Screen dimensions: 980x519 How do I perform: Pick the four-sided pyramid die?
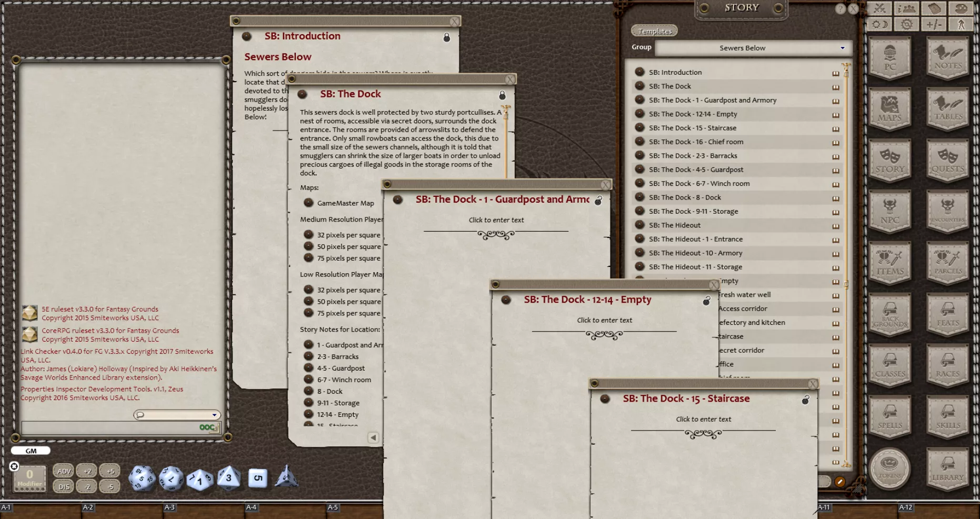click(x=286, y=476)
